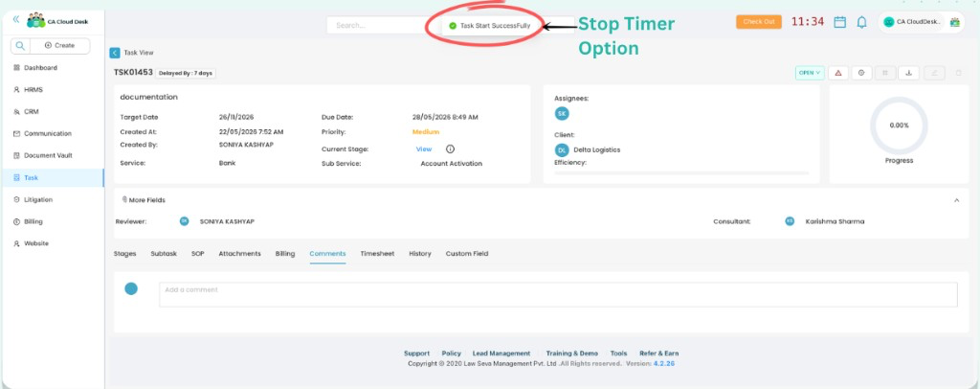
Task: Select Task in the sidebar
Action: (53, 177)
